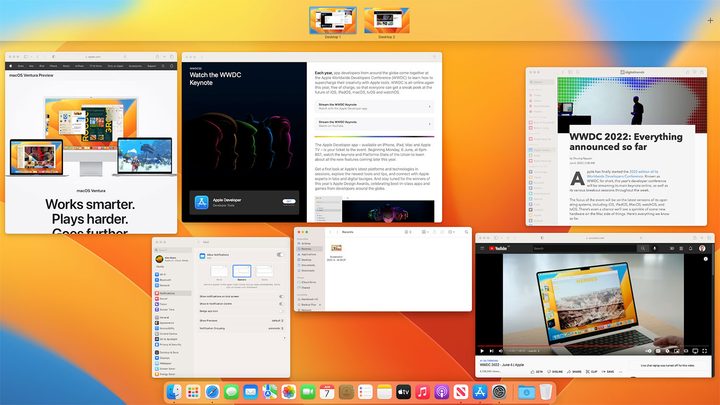The height and width of the screenshot is (405, 720).
Task: Expand Stream the WWDC Keynote first row
Action: click(x=374, y=106)
